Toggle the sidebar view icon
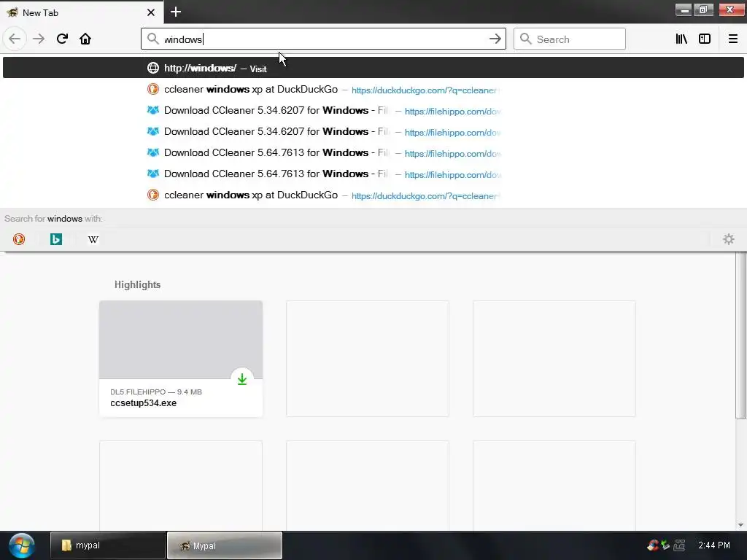The width and height of the screenshot is (747, 560). pyautogui.click(x=705, y=39)
